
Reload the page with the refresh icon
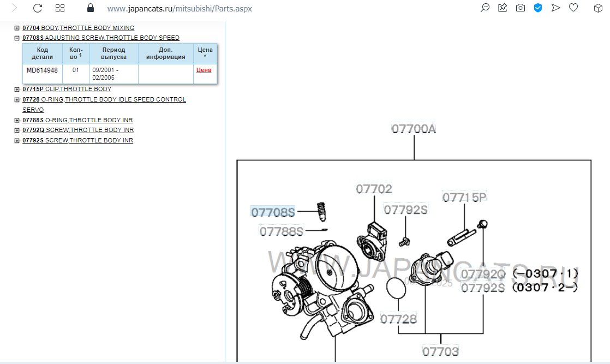pos(37,8)
